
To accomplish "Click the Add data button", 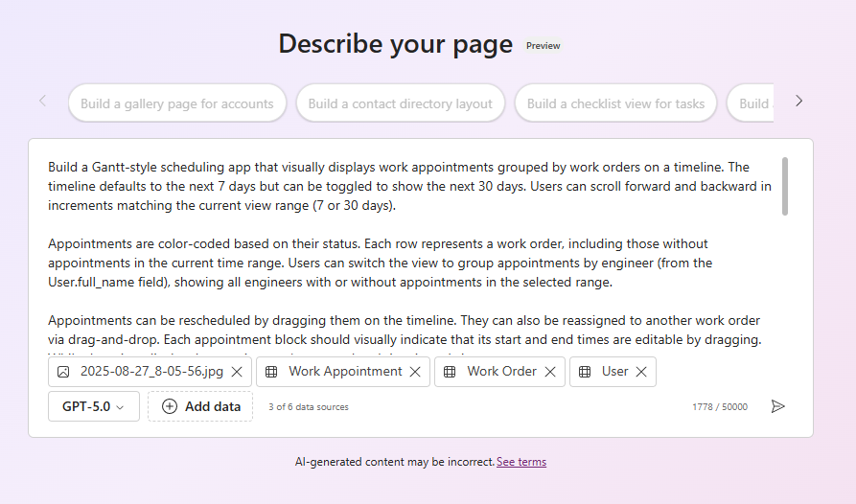I will point(200,406).
